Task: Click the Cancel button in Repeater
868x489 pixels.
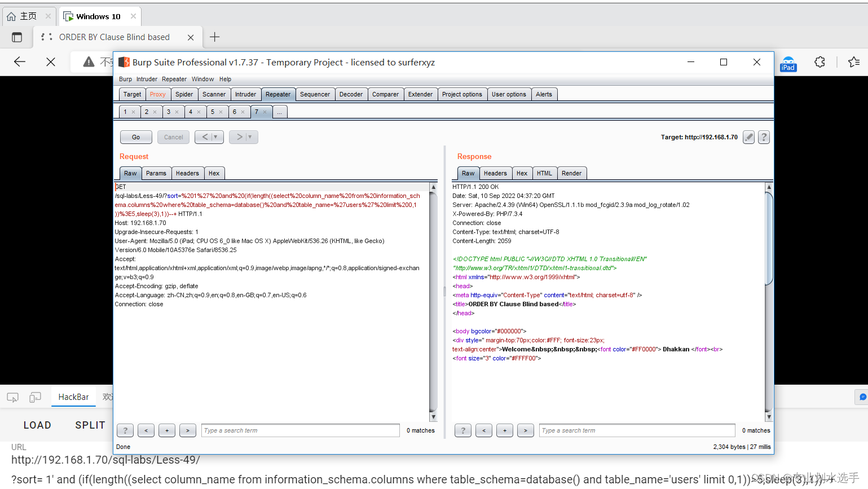Action: (173, 137)
